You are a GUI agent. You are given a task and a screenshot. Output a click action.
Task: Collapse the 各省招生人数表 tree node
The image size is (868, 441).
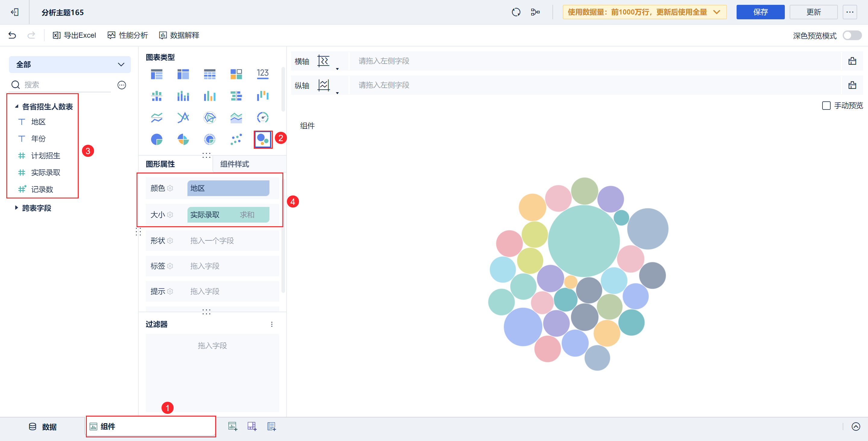[x=17, y=106]
